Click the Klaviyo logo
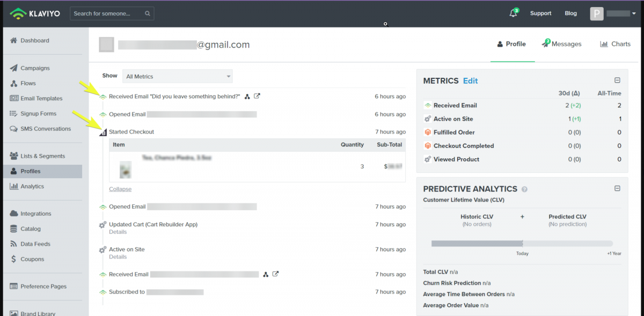The width and height of the screenshot is (644, 316). coord(36,13)
